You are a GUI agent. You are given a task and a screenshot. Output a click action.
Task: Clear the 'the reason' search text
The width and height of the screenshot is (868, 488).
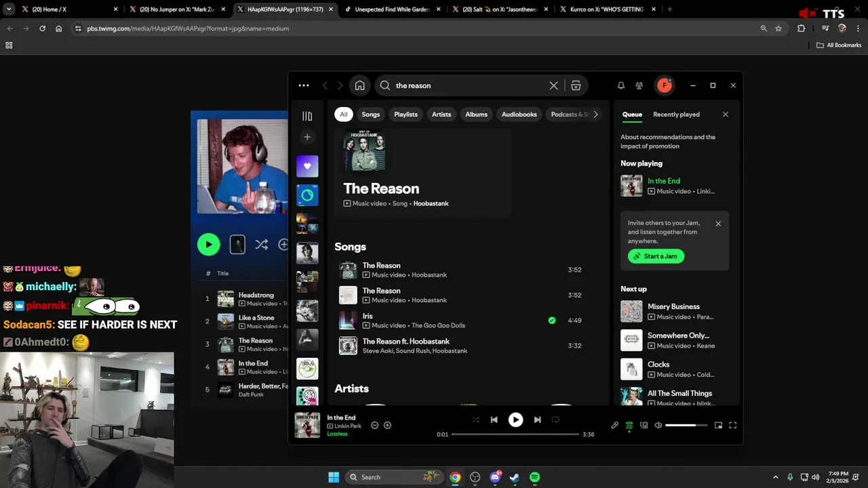point(553,85)
